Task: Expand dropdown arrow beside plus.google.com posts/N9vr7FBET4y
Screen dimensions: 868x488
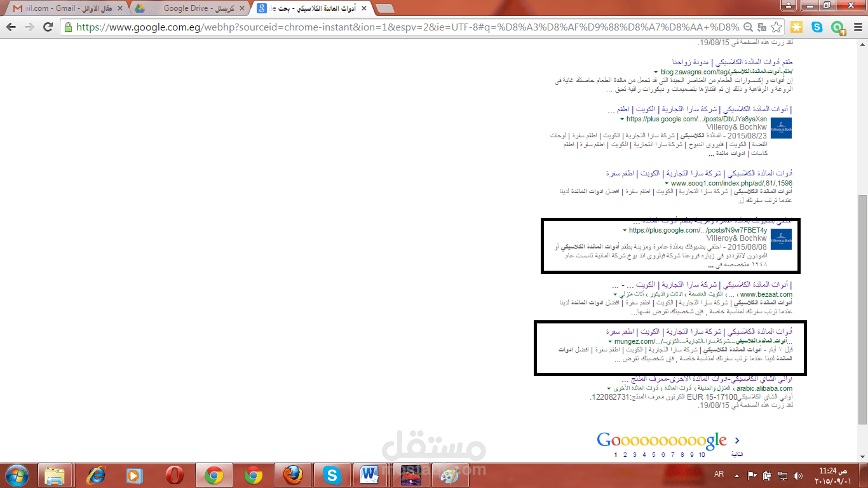Action: 625,231
